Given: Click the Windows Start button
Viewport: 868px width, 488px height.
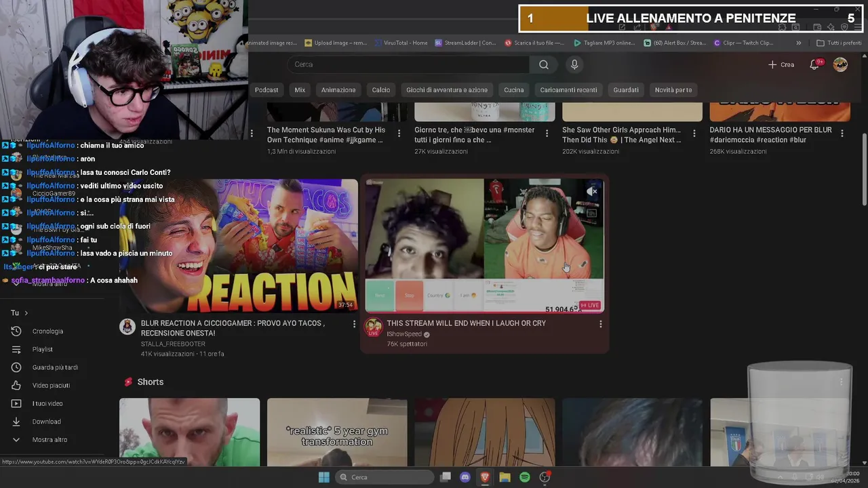Looking at the screenshot, I should point(323,477).
